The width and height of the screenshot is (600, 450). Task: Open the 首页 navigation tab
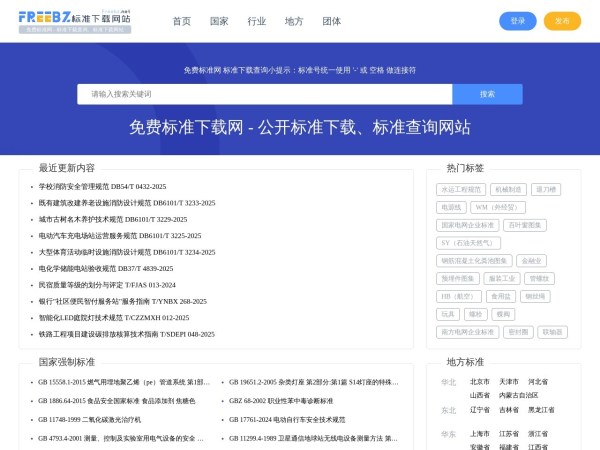coord(181,21)
